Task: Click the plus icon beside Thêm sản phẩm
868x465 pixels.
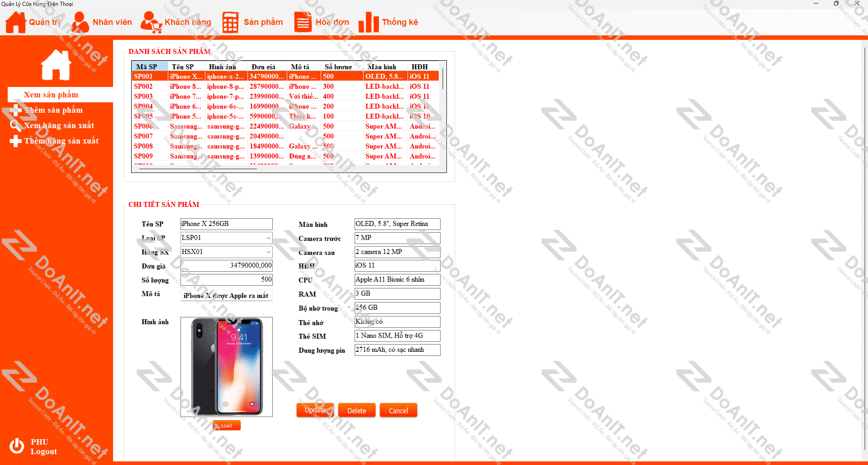Action: tap(15, 110)
